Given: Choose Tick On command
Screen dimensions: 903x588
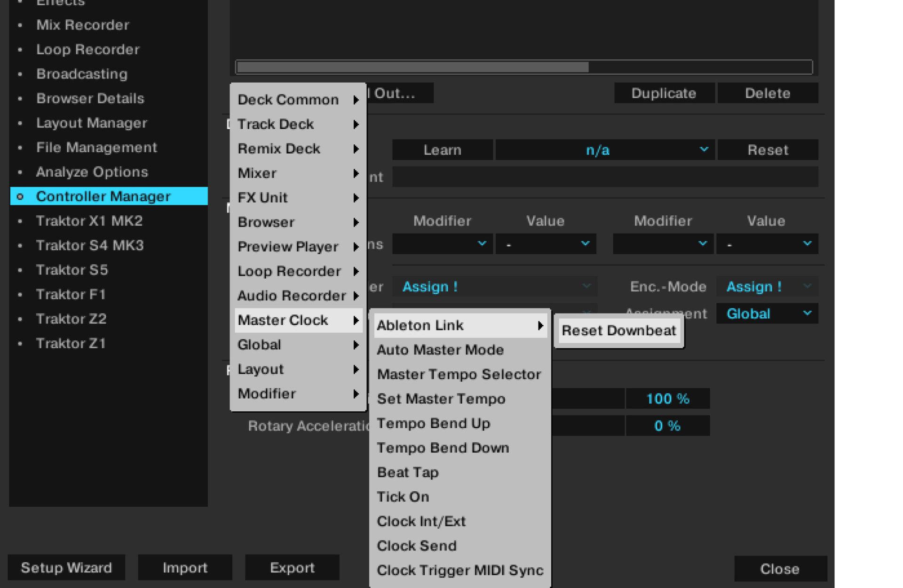Looking at the screenshot, I should [460, 496].
